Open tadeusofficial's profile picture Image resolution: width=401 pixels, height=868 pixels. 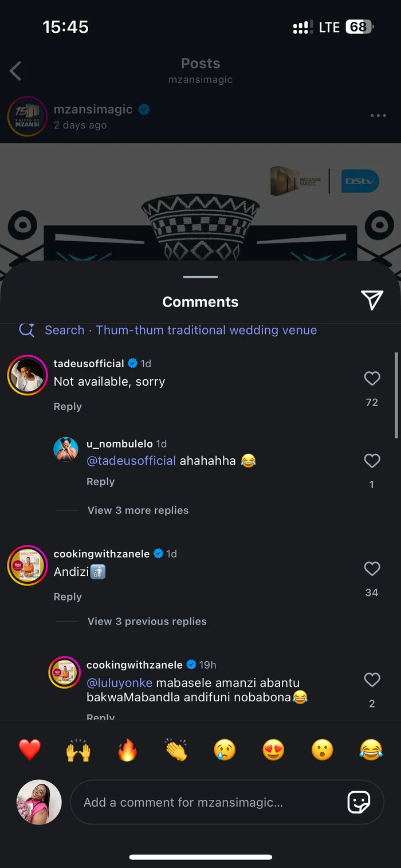27,375
